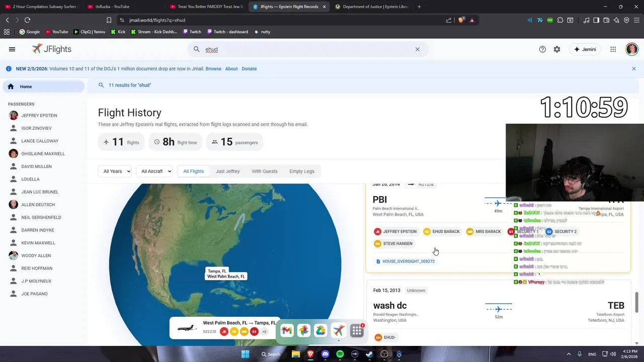The image size is (644, 362).
Task: Click the Ehud Barack passenger chip
Action: click(442, 232)
